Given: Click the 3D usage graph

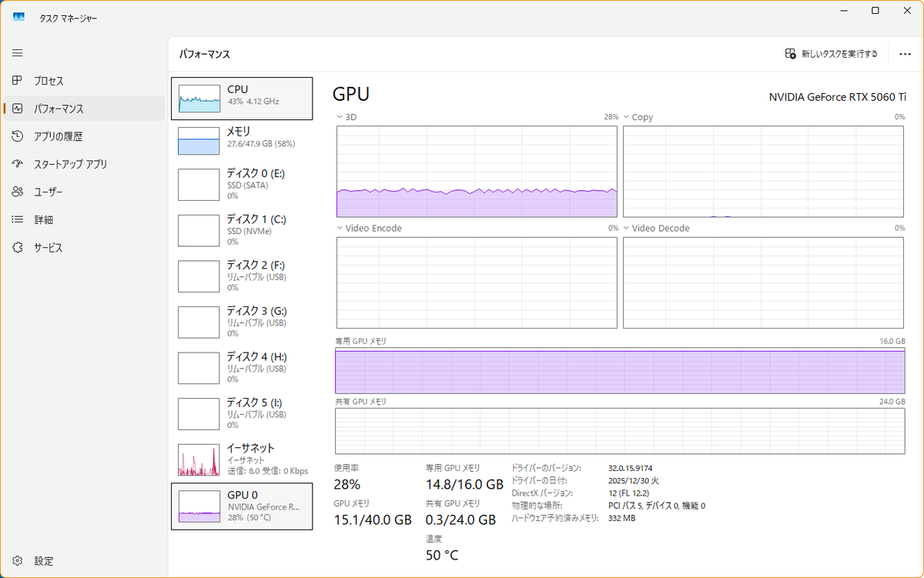Looking at the screenshot, I should tap(477, 172).
